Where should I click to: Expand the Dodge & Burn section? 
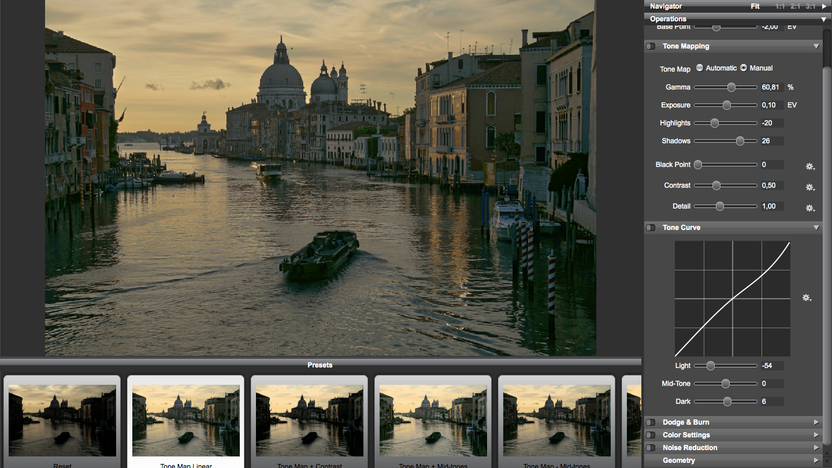(816, 422)
